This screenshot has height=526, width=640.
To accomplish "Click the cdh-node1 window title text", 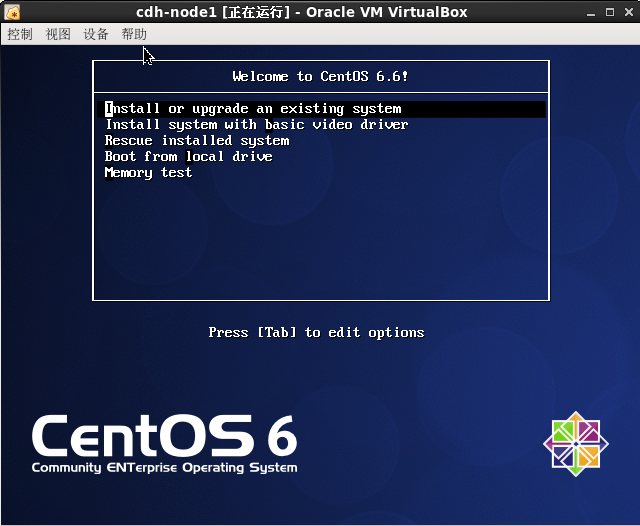I will point(301,12).
